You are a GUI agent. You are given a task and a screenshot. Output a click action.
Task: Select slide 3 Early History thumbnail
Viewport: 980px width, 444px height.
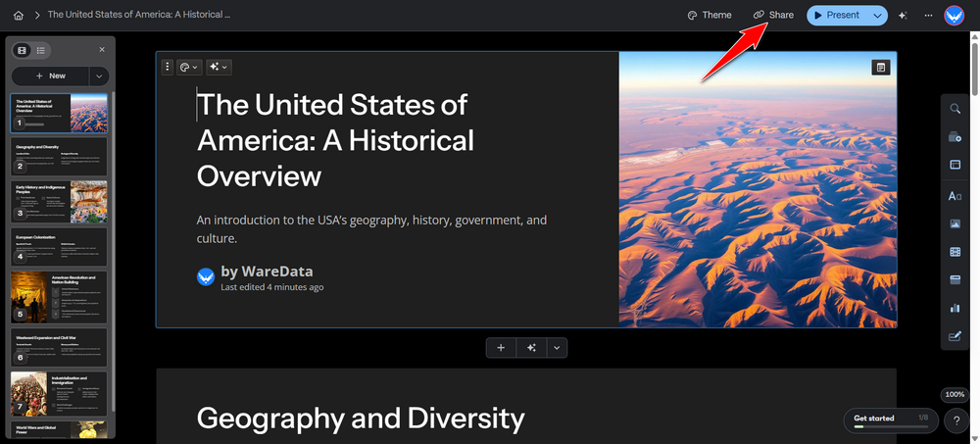click(60, 201)
